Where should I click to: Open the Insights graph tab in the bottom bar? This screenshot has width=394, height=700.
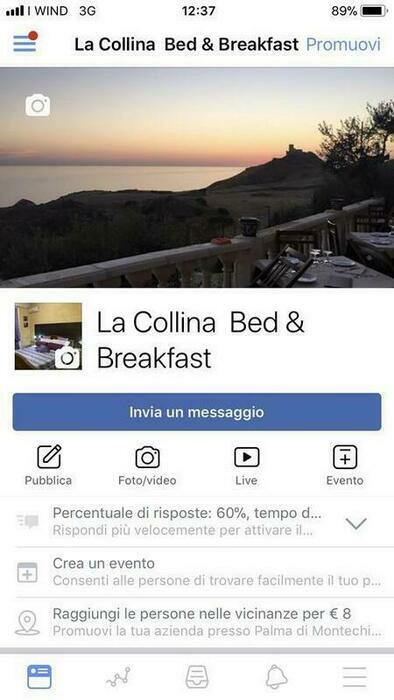pyautogui.click(x=118, y=677)
